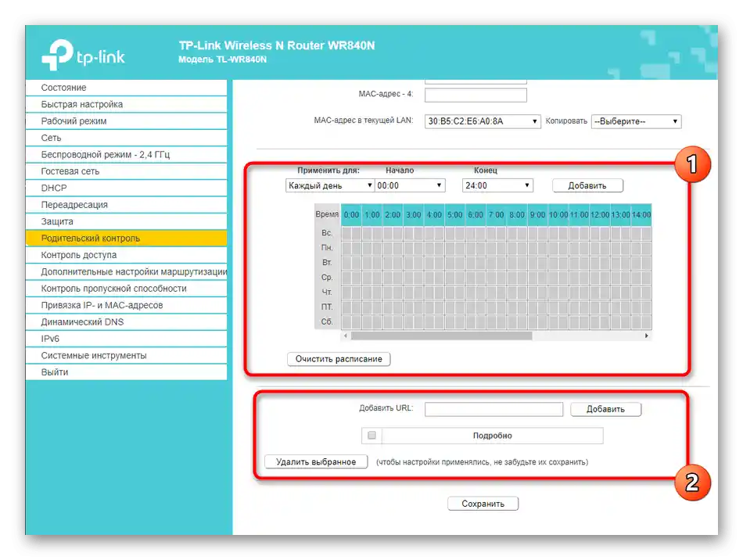
Task: Click the Модель TL-WR840N text
Action: pos(222,59)
